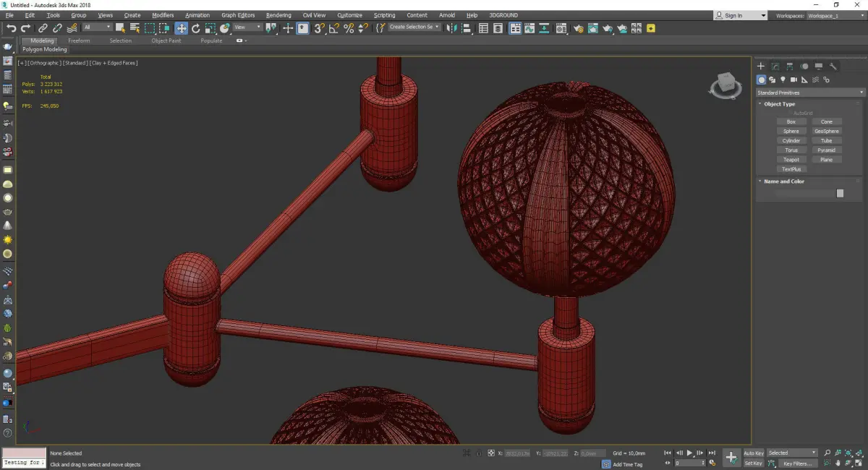Toggle 3D Snaps button

(x=319, y=28)
